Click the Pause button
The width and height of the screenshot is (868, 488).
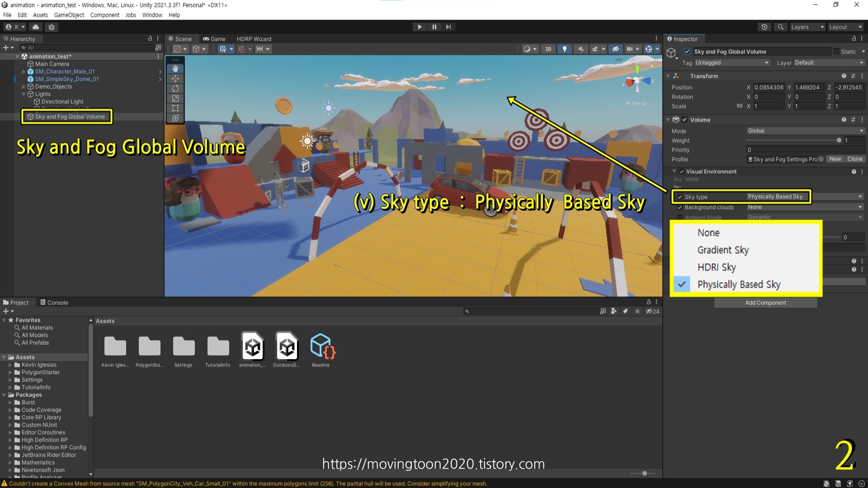click(x=434, y=27)
